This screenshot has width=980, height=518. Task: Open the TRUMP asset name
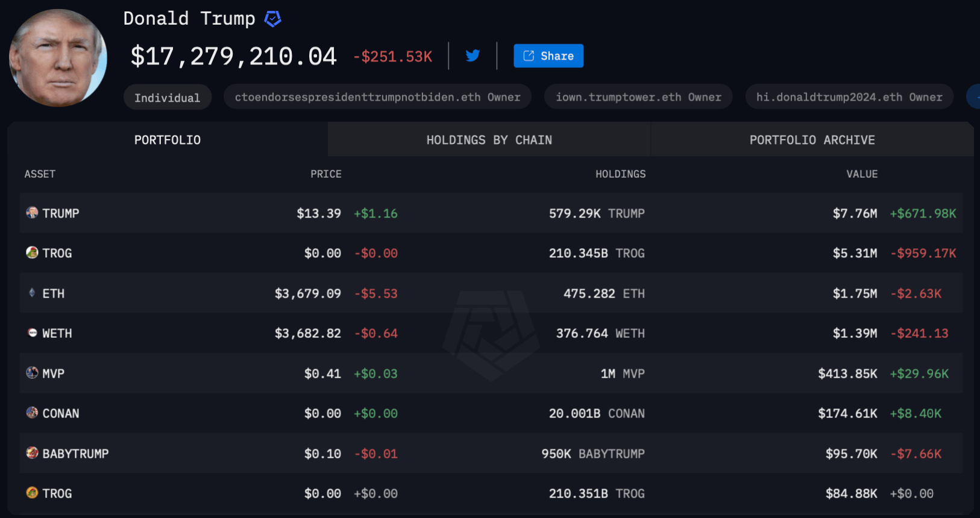pos(61,213)
